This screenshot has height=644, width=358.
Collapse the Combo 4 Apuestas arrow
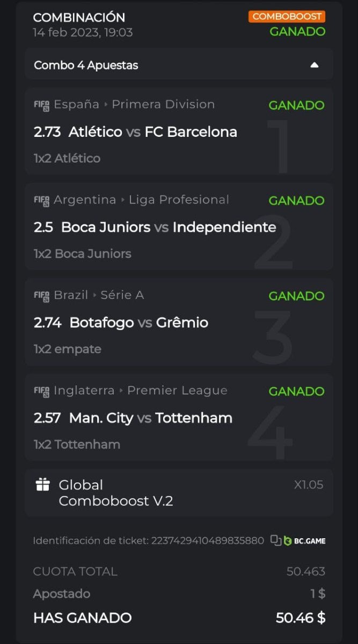point(315,65)
